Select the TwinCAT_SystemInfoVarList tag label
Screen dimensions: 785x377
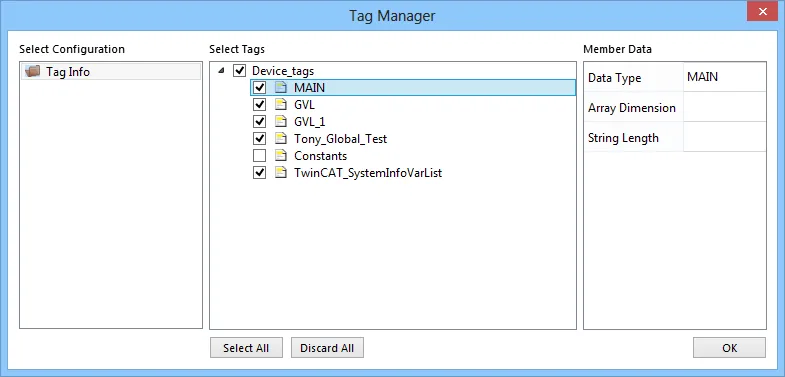pos(368,173)
